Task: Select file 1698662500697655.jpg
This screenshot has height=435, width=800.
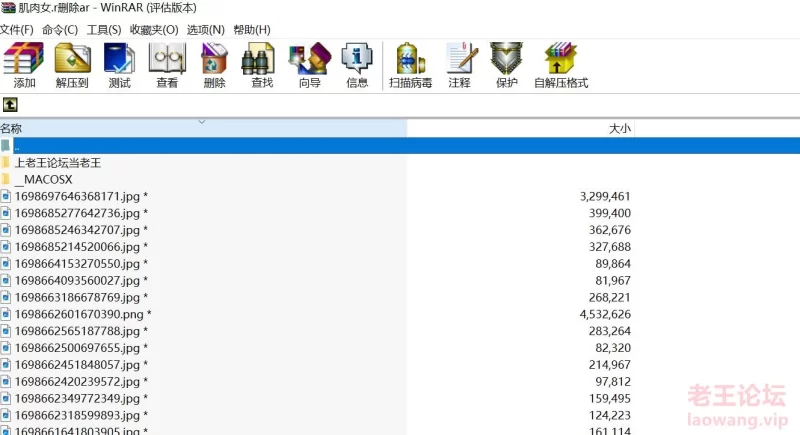Action: 81,348
